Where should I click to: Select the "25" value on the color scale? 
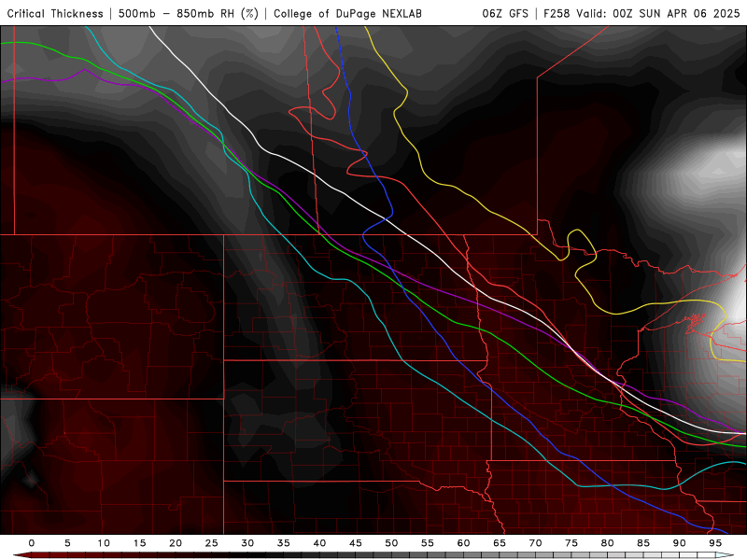212,543
